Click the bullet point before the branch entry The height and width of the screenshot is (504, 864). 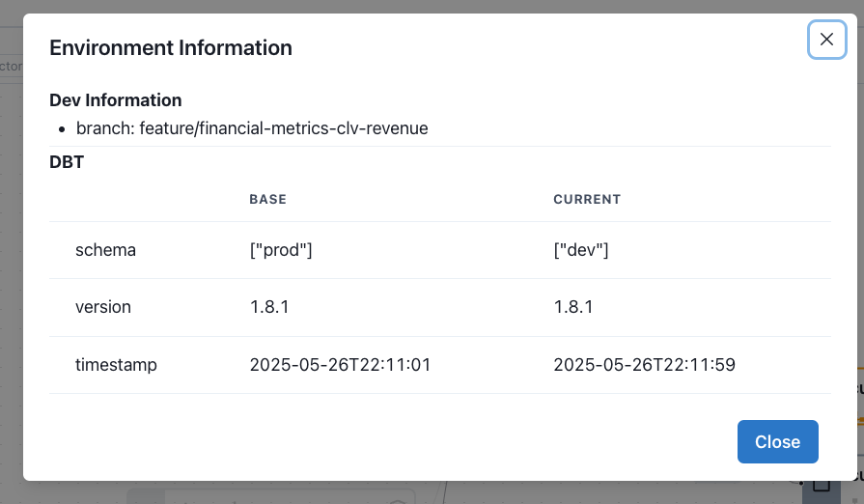(x=63, y=128)
